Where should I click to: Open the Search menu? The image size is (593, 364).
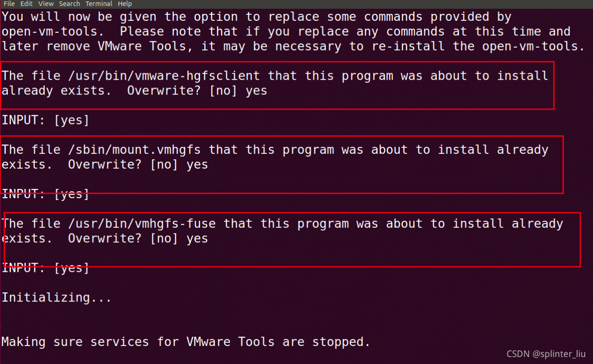click(x=69, y=4)
